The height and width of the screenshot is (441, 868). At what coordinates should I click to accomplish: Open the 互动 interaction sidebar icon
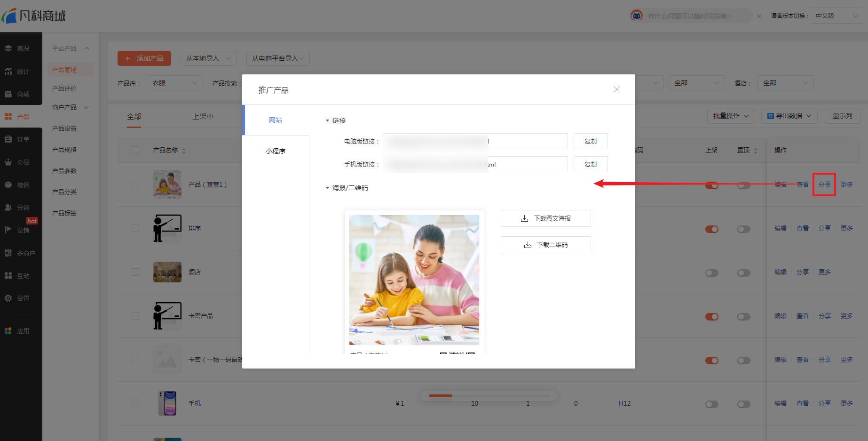(8, 276)
